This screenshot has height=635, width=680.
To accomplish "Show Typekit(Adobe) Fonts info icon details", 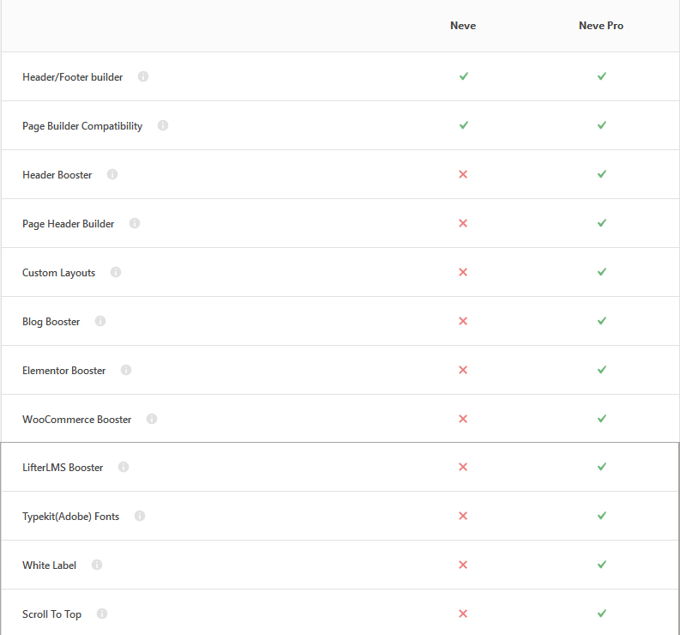I will click(140, 516).
